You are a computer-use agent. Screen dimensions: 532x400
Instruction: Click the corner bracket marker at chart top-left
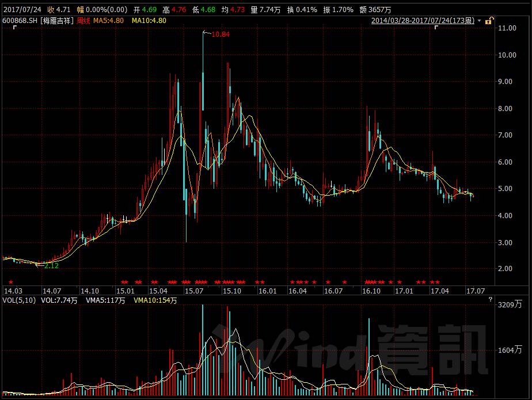pos(14,28)
